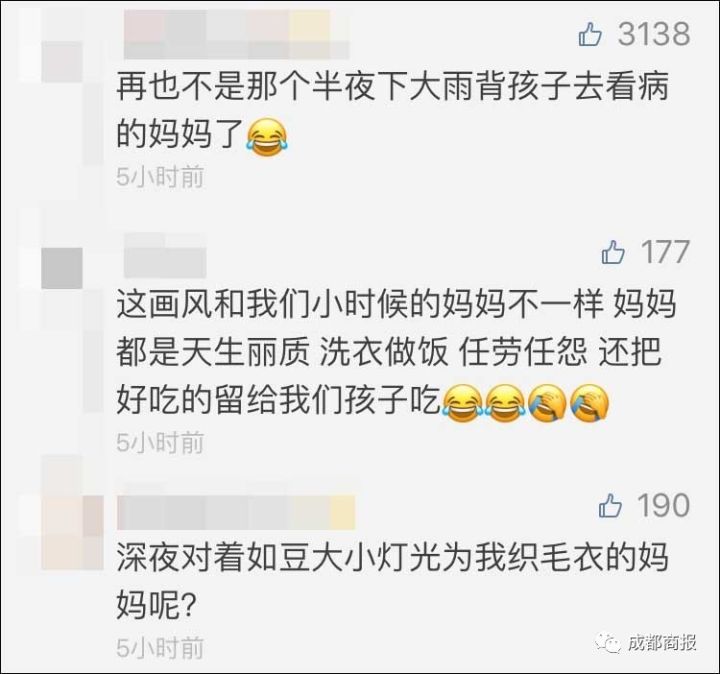
Task: Click first laughing emoji after 孩子吃
Action: (x=462, y=403)
